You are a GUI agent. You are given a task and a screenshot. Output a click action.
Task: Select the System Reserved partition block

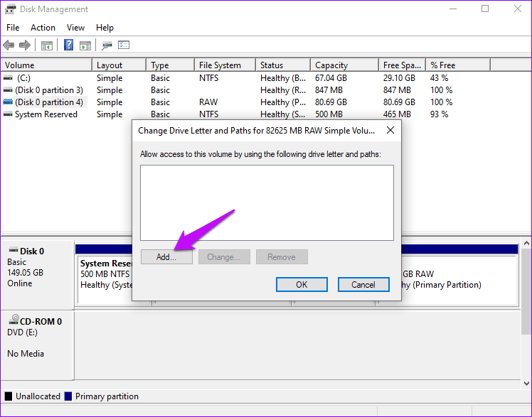tap(105, 279)
